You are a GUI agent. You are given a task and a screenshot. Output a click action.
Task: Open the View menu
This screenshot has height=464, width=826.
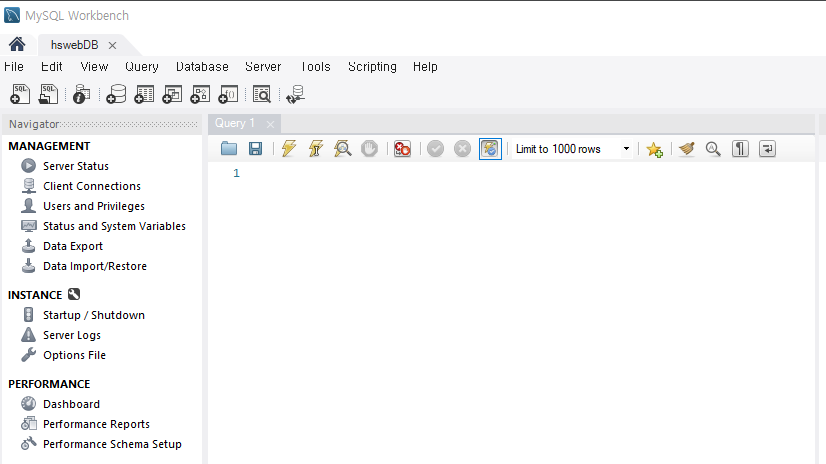pos(94,67)
